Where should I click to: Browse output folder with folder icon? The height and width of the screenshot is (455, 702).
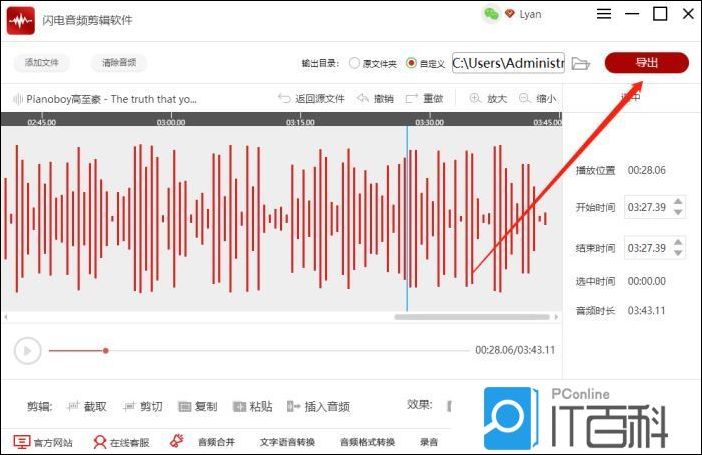581,64
